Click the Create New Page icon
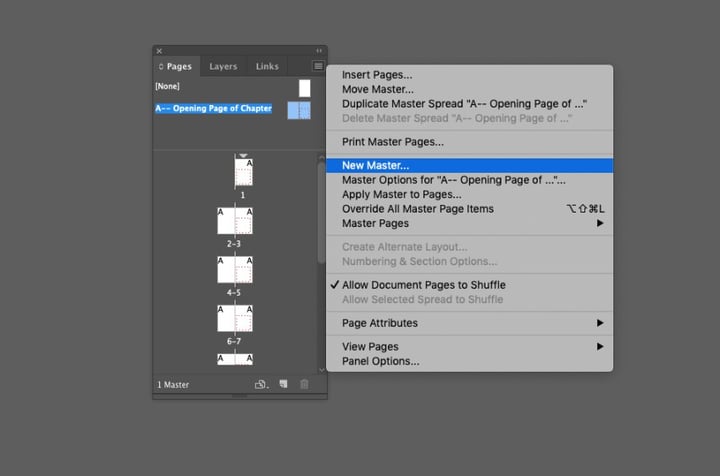This screenshot has height=476, width=720. pyautogui.click(x=283, y=384)
